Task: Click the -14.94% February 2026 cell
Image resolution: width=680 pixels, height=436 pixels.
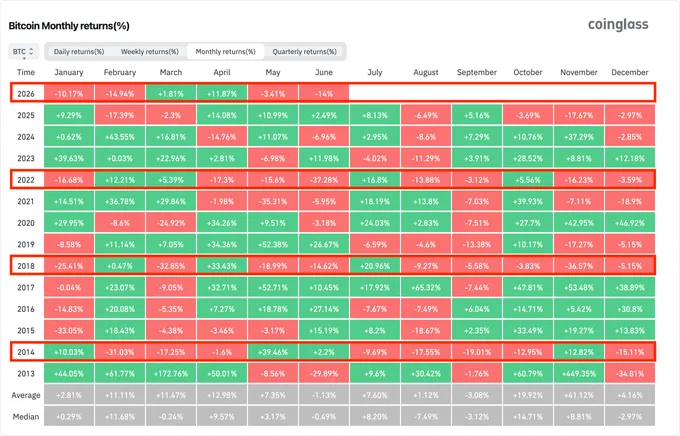Action: 120,94
